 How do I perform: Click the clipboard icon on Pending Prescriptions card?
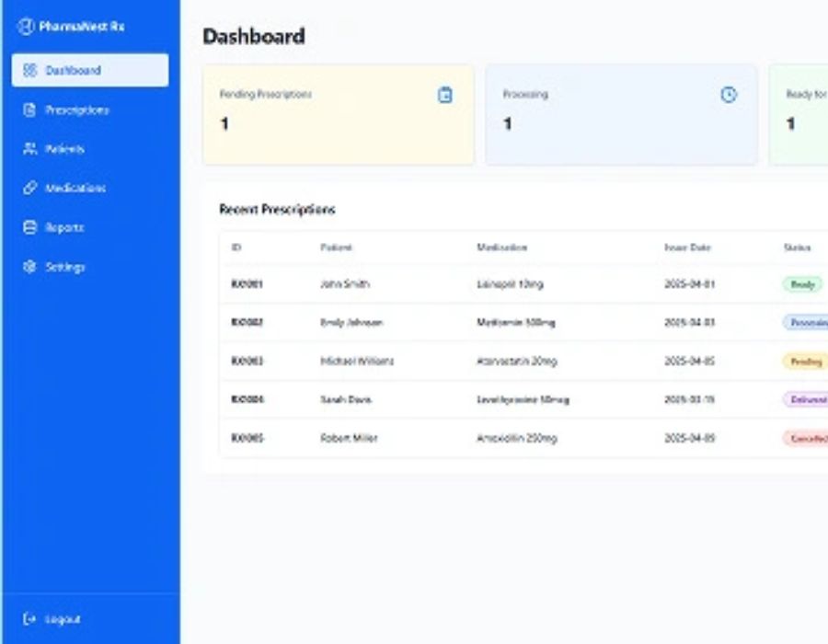coord(445,95)
